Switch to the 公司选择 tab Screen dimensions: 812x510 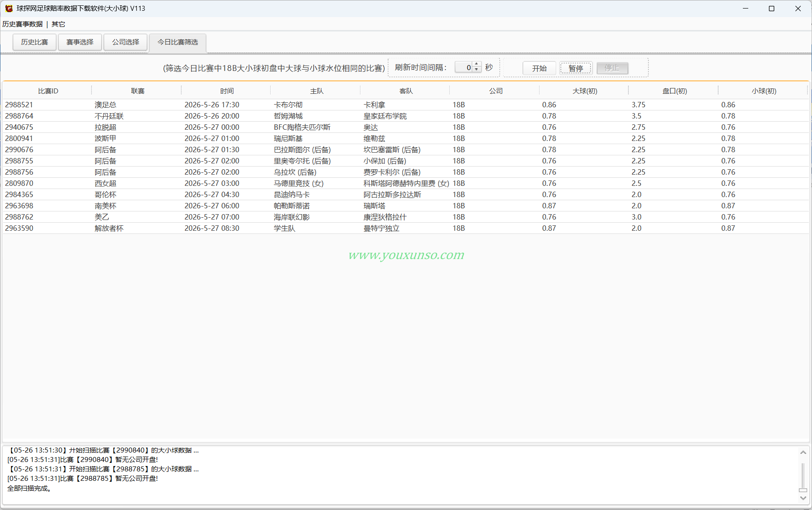(126, 42)
